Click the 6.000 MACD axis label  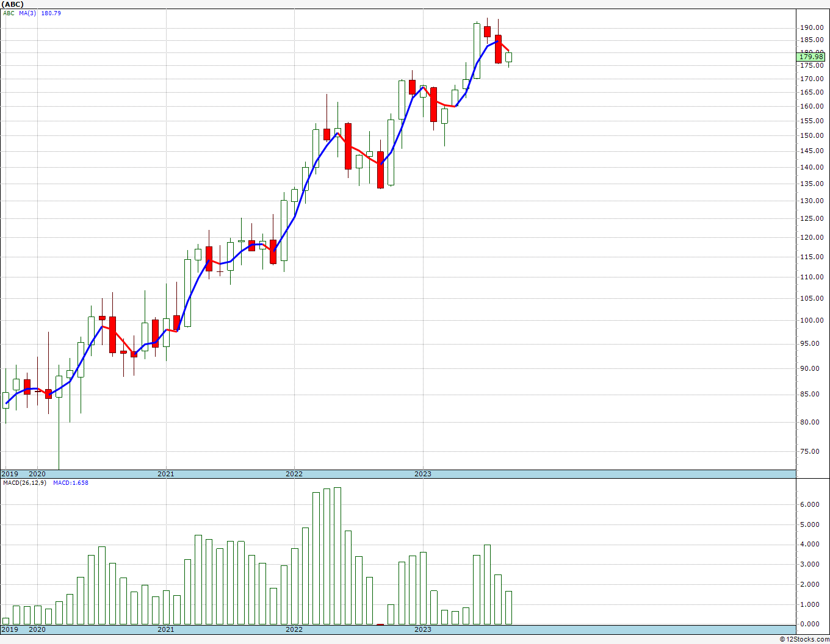tap(809, 505)
